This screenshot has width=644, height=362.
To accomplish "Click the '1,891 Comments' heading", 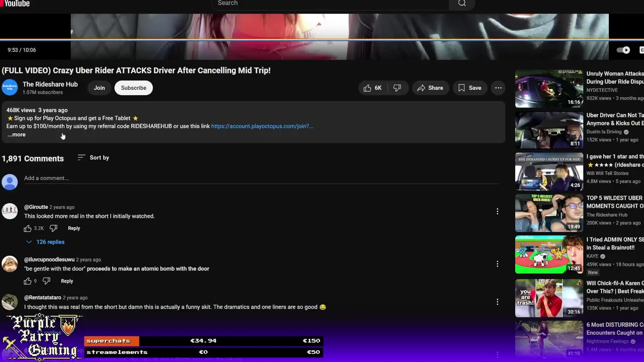I will pos(33,158).
